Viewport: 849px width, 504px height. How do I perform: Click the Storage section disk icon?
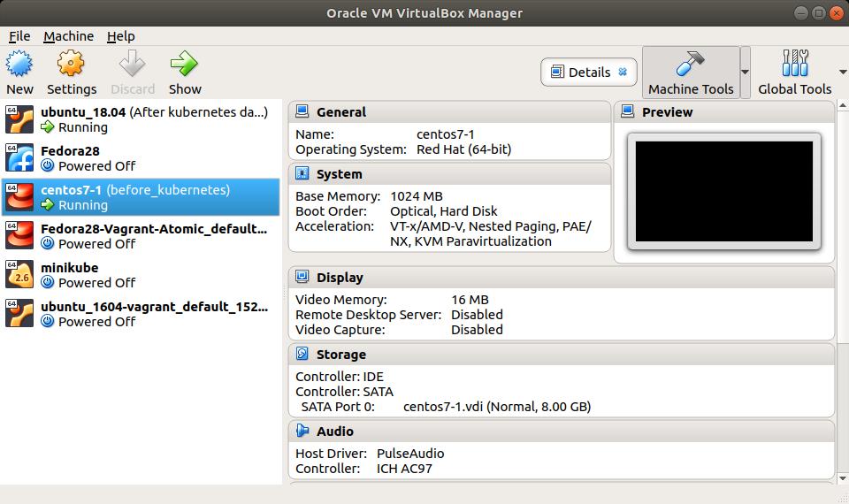pos(302,354)
